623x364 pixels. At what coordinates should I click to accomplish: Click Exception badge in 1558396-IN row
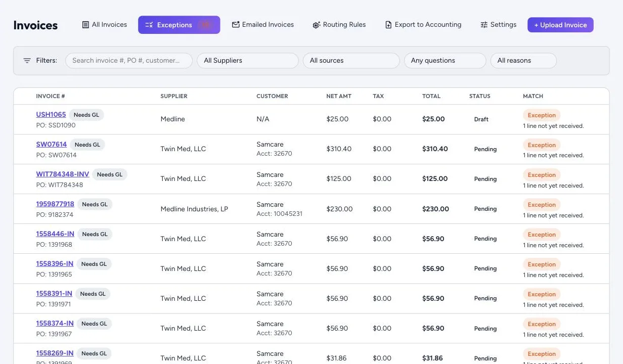coord(542,264)
